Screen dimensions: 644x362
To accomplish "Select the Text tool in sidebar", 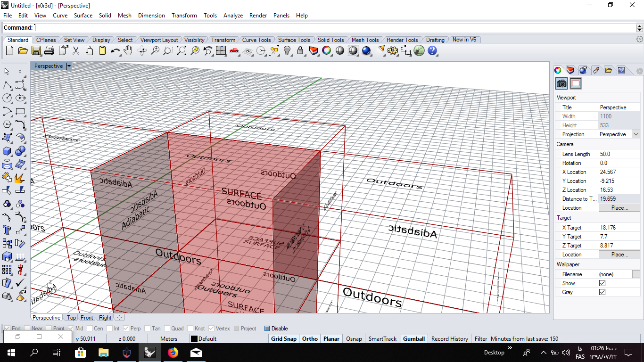I will click(7, 230).
